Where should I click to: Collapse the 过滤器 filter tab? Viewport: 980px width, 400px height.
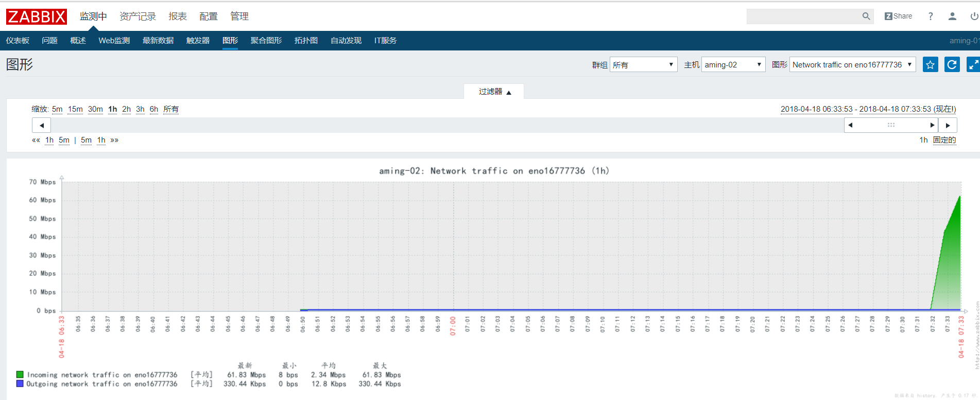(x=494, y=91)
